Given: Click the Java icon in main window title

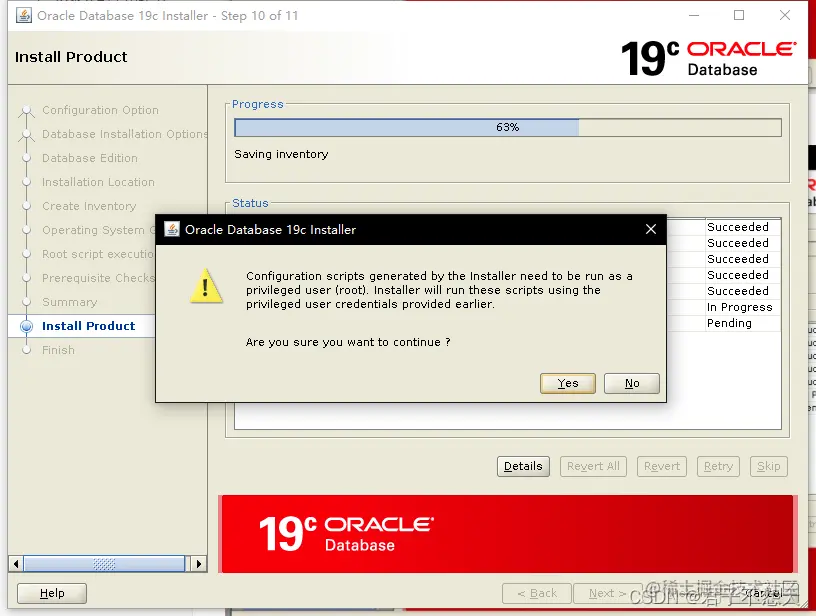Looking at the screenshot, I should tap(23, 16).
